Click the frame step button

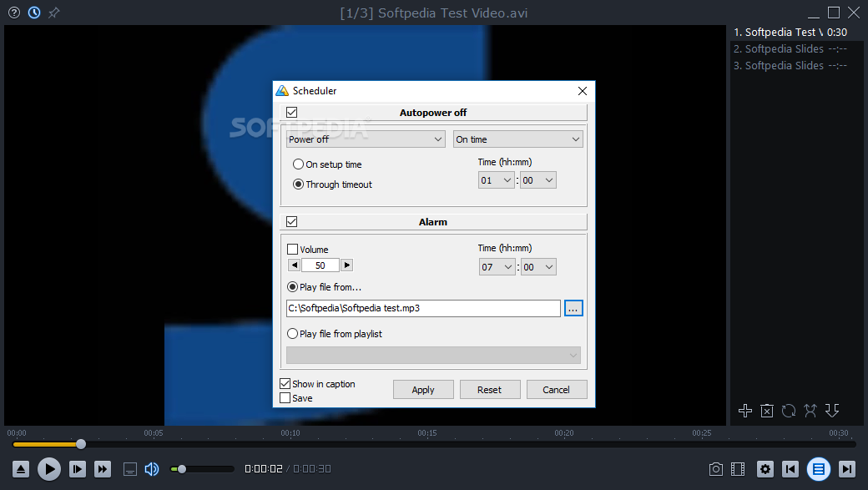78,469
